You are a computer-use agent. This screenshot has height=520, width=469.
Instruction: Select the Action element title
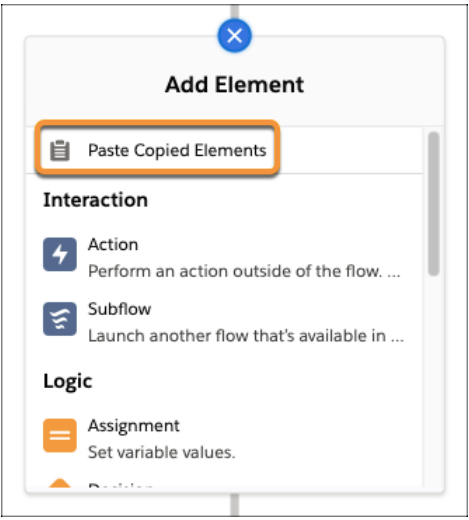tap(113, 245)
